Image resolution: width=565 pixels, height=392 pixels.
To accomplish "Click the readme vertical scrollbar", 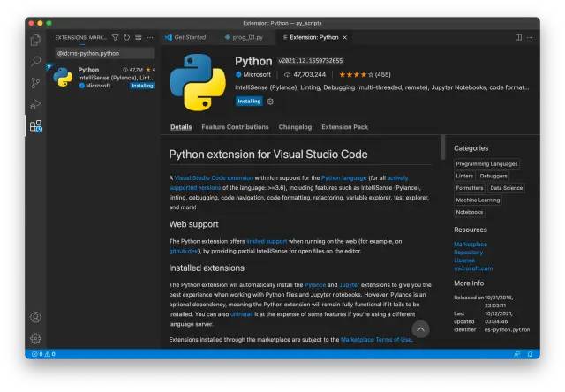I will 443,147.
